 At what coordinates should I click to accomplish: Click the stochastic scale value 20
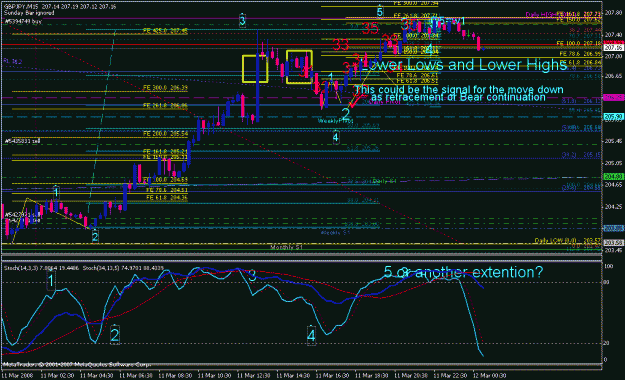607,343
